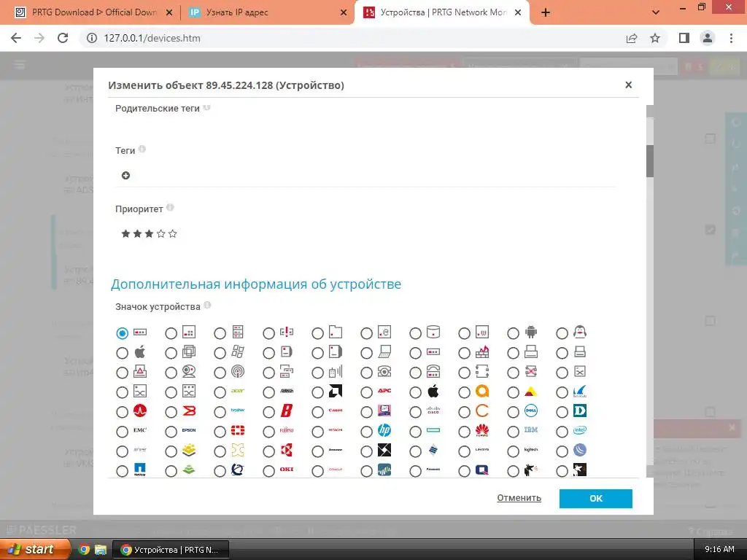Click the Отменить link
The width and height of the screenshot is (747, 560).
[x=519, y=498]
